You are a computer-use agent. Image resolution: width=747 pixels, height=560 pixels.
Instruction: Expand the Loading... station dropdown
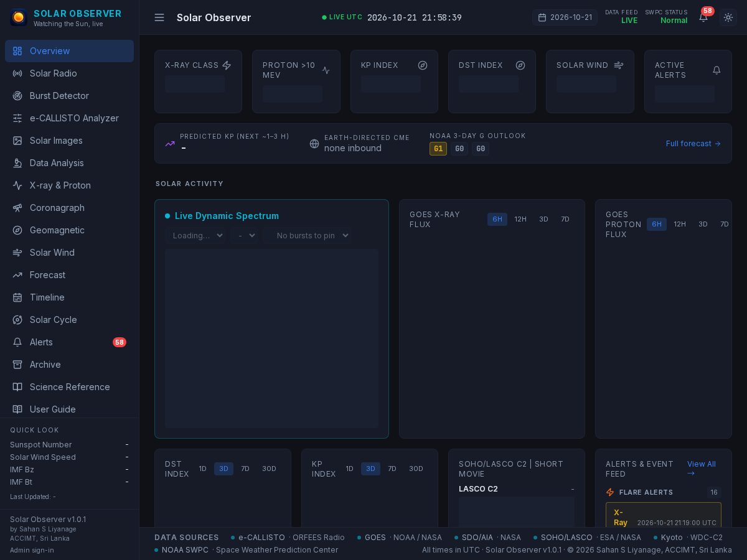coord(195,235)
